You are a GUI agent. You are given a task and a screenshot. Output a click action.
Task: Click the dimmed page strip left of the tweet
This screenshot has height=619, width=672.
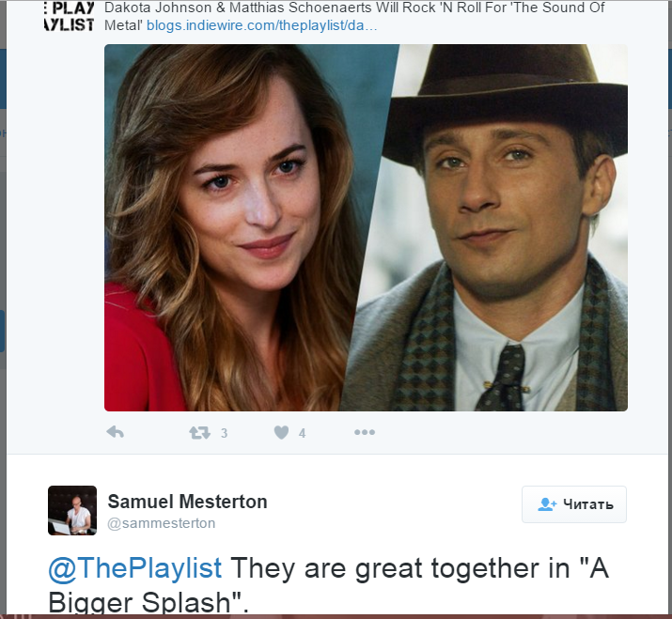(3, 282)
